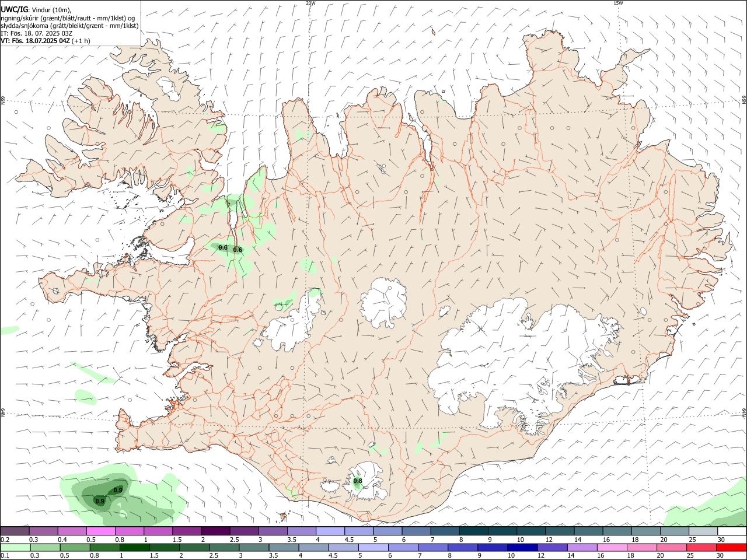
Task: Select the lower-row pink swatch starting at 20
Action: (x=671, y=547)
